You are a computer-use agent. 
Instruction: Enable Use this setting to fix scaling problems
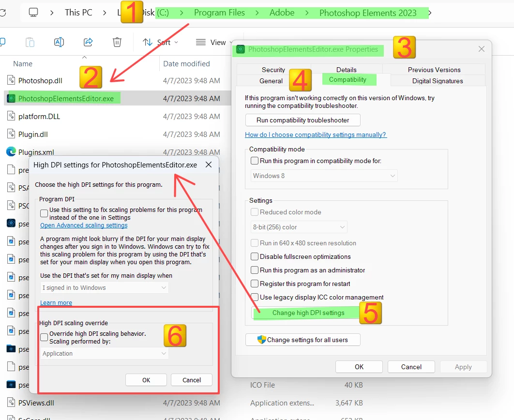click(x=44, y=213)
